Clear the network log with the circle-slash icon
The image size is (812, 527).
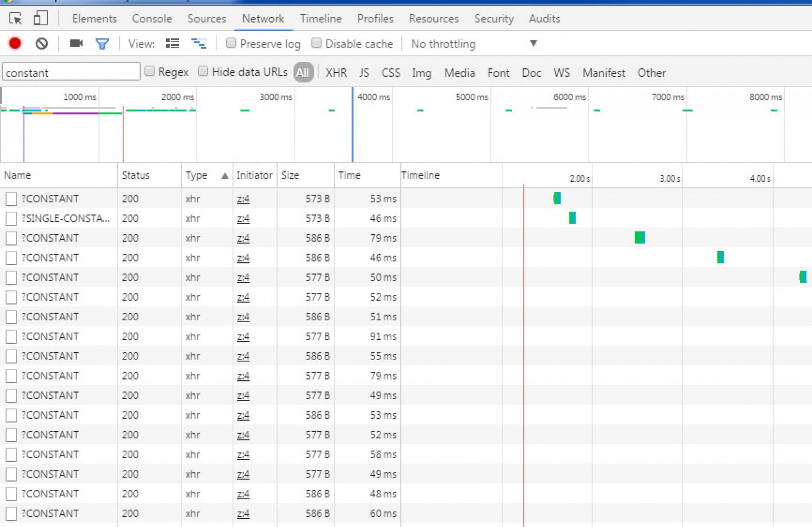click(x=42, y=43)
